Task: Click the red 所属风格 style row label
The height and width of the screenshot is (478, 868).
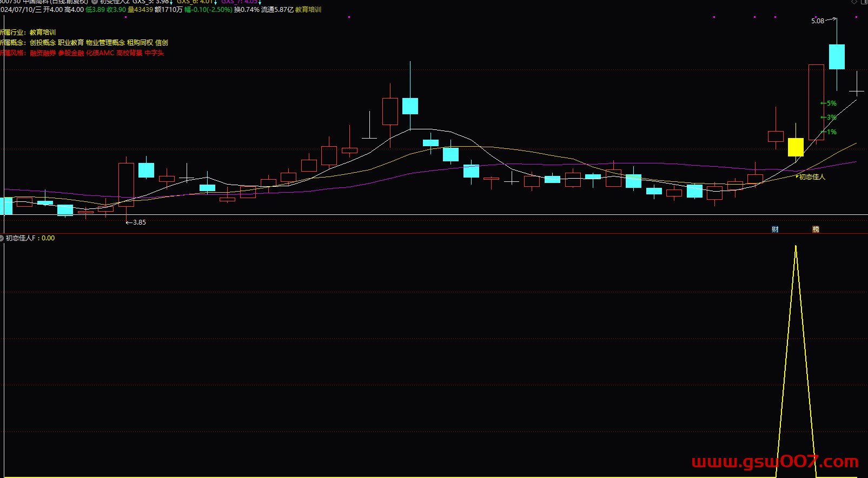Action: coord(12,53)
